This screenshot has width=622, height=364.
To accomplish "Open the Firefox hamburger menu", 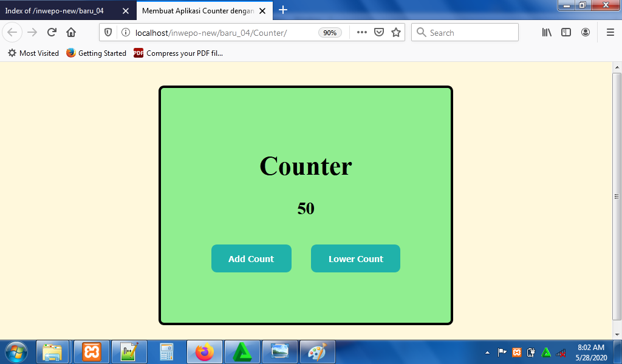I will (x=610, y=33).
